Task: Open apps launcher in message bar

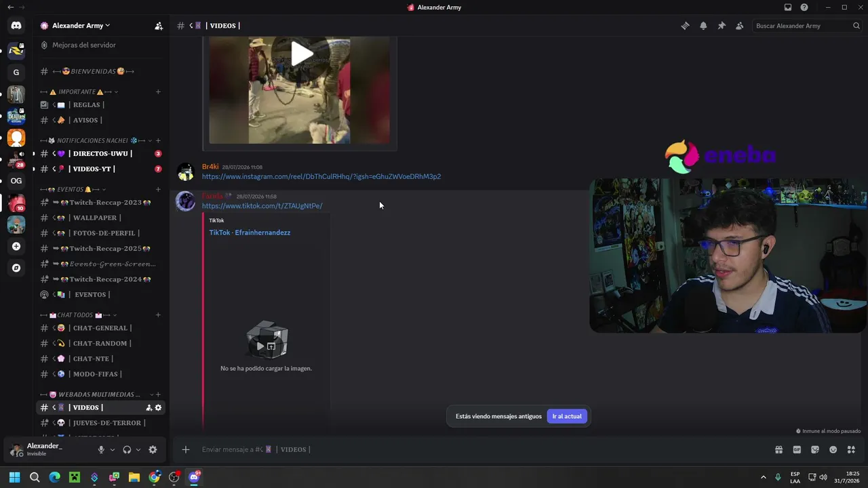Action: (x=851, y=449)
